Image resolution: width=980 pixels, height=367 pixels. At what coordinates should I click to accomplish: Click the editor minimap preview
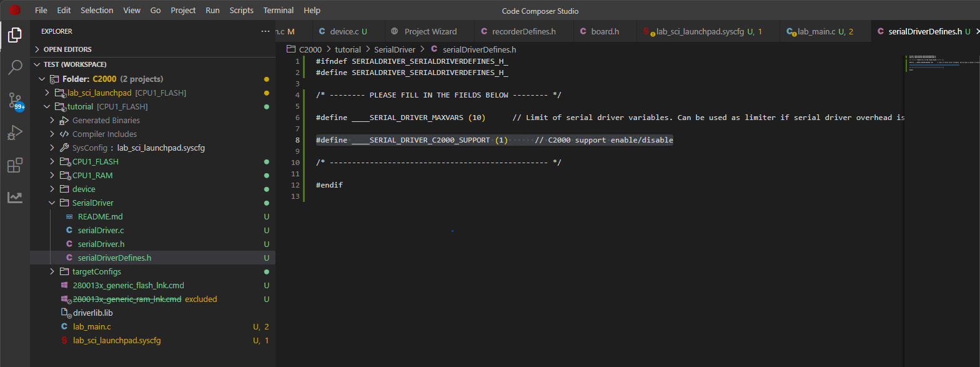pos(940,63)
